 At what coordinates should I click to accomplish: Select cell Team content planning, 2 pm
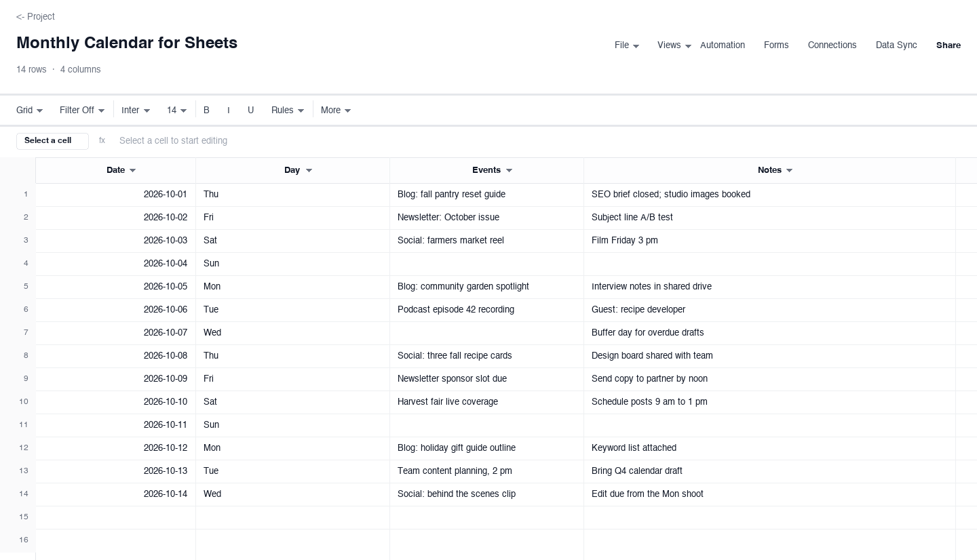point(487,471)
